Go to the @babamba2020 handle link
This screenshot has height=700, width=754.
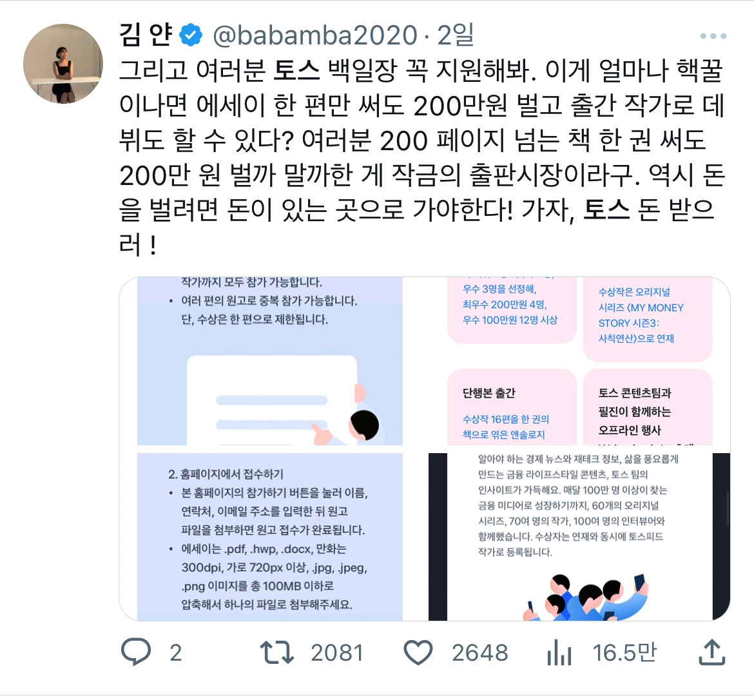point(315,35)
